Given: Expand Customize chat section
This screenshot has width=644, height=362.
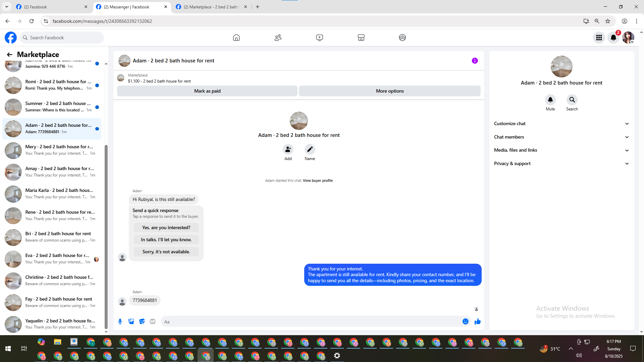Looking at the screenshot, I should click(561, 123).
